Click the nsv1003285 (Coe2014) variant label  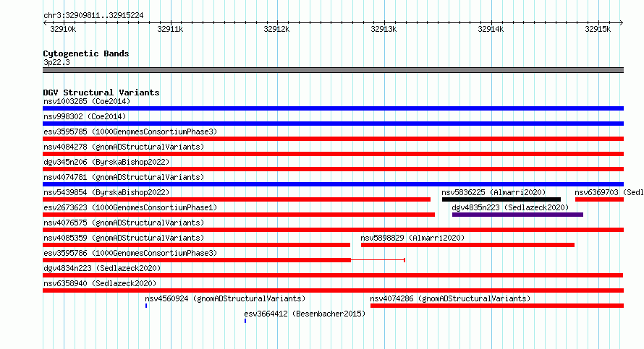coord(87,101)
